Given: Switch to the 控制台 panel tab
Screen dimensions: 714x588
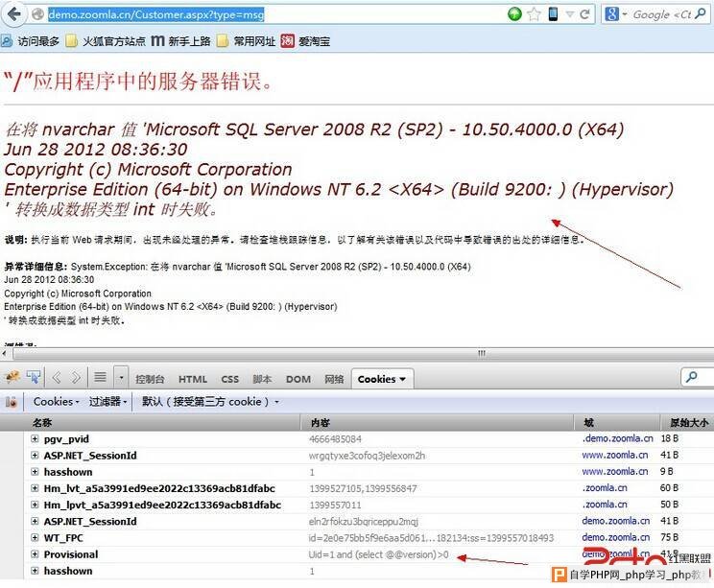Looking at the screenshot, I should click(x=150, y=379).
